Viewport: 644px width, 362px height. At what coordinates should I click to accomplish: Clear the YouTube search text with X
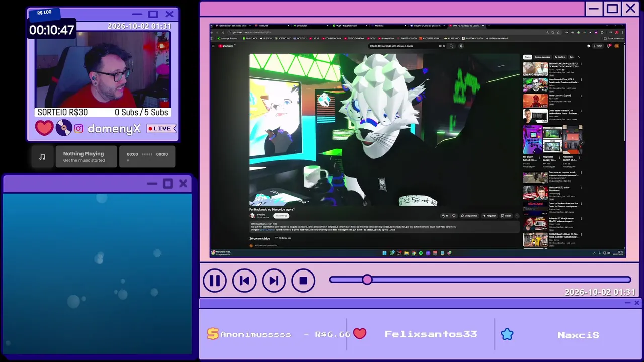(x=444, y=46)
